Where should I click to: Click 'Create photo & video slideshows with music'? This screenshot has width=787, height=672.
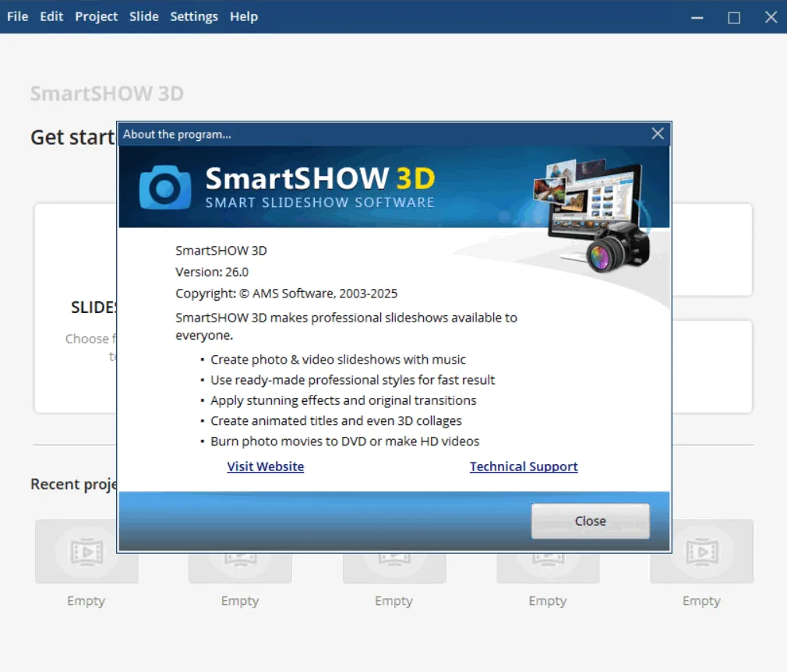coord(338,360)
